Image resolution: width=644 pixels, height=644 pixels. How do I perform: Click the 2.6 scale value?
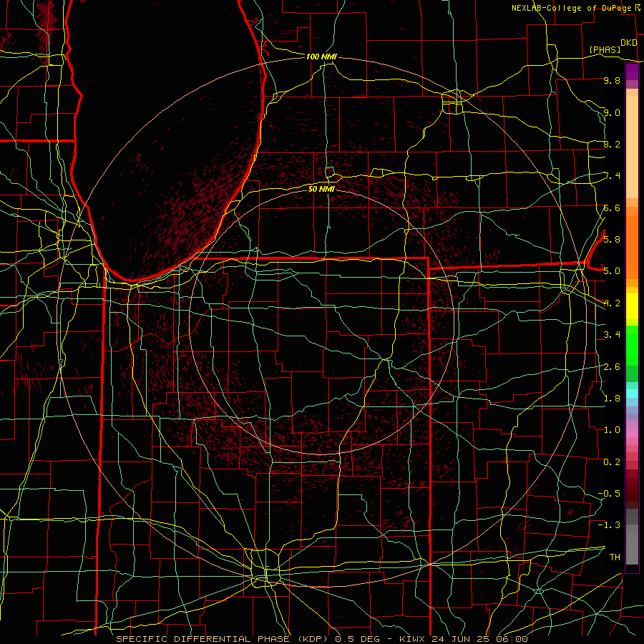(612, 366)
